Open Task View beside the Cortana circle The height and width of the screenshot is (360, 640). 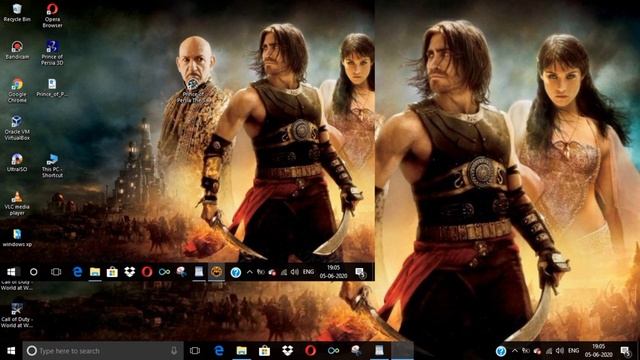click(56, 272)
